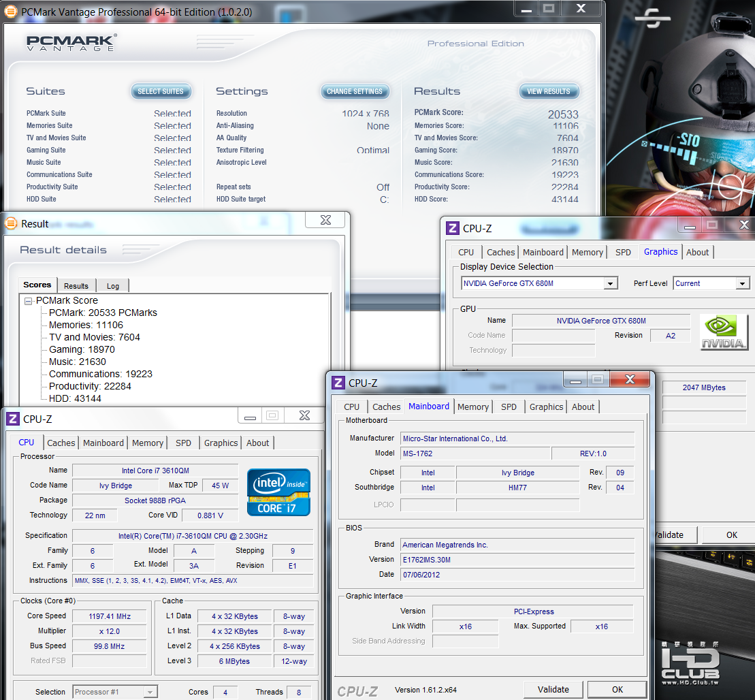Open SPD tab in CPU-Z Mainboard window
755x700 pixels.
(x=509, y=407)
